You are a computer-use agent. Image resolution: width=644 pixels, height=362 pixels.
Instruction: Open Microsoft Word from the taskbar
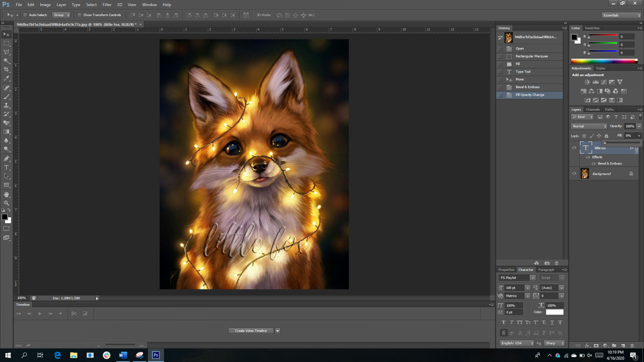click(x=123, y=355)
